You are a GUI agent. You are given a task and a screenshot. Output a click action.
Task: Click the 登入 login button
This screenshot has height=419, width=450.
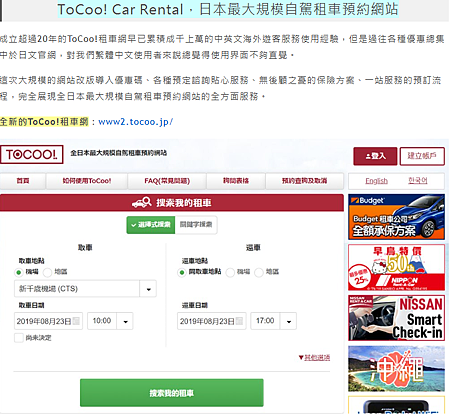click(375, 156)
